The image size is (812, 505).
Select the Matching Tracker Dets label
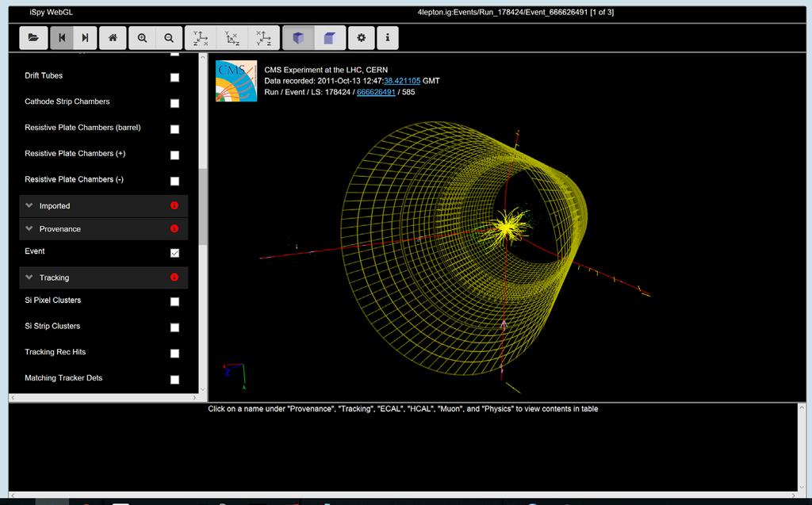point(63,377)
